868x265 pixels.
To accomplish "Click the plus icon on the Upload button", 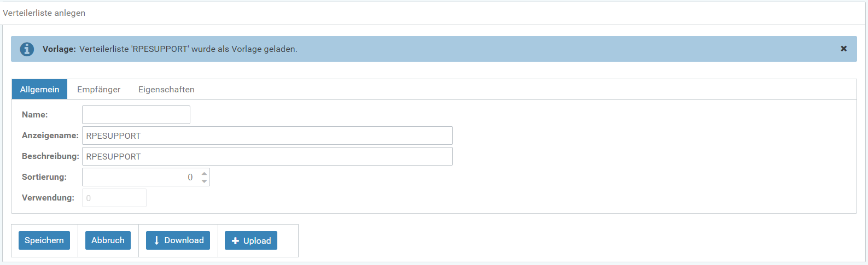I will [235, 241].
